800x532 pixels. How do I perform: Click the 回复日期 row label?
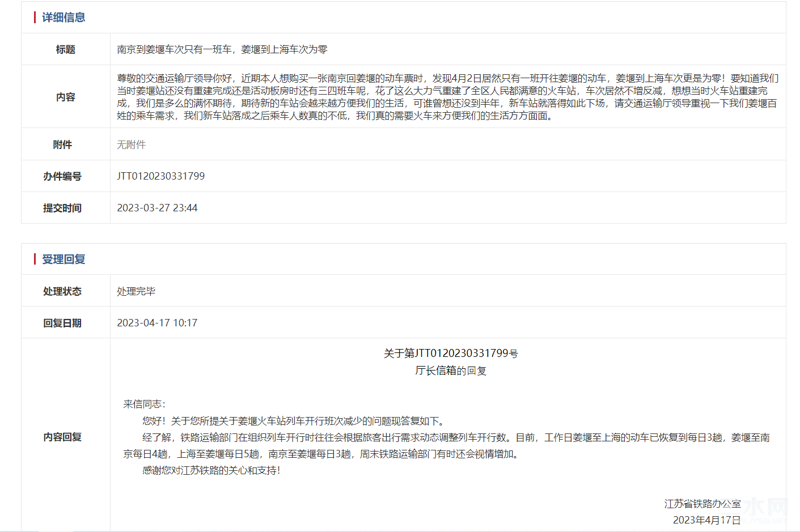pyautogui.click(x=62, y=323)
